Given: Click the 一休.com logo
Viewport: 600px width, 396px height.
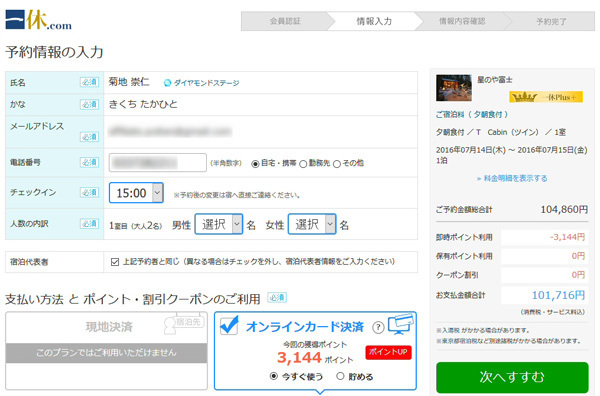Looking at the screenshot, I should pyautogui.click(x=38, y=20).
